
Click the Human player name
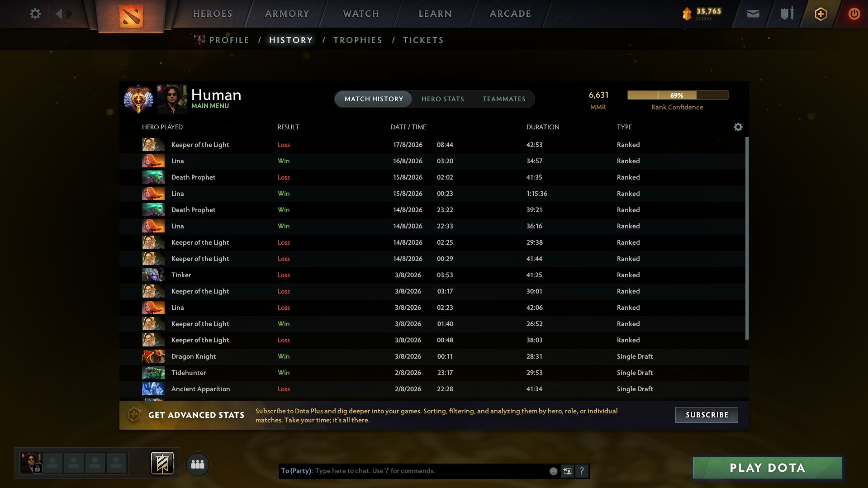(216, 95)
